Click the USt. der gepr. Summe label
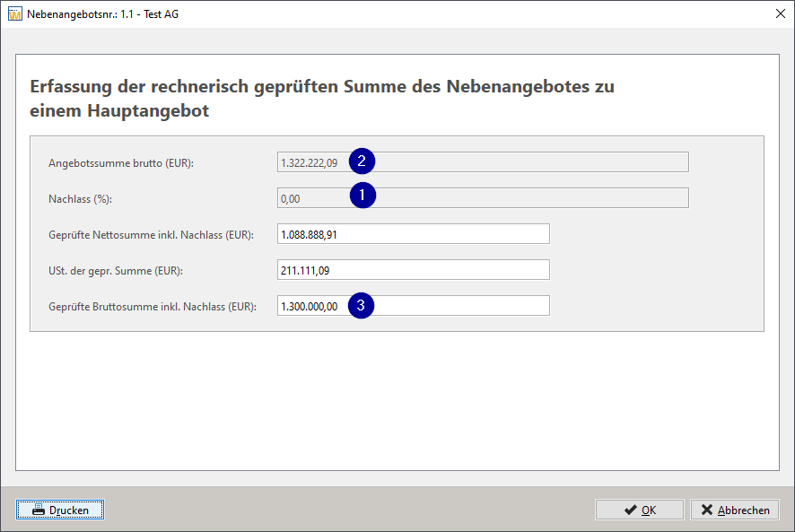Image resolution: width=795 pixels, height=532 pixels. pyautogui.click(x=116, y=271)
